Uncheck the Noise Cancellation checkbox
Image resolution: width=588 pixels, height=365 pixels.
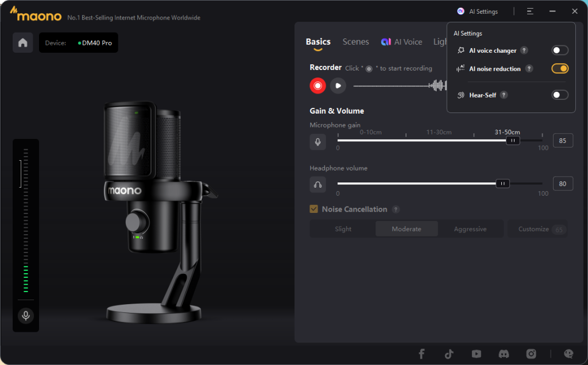pyautogui.click(x=314, y=209)
